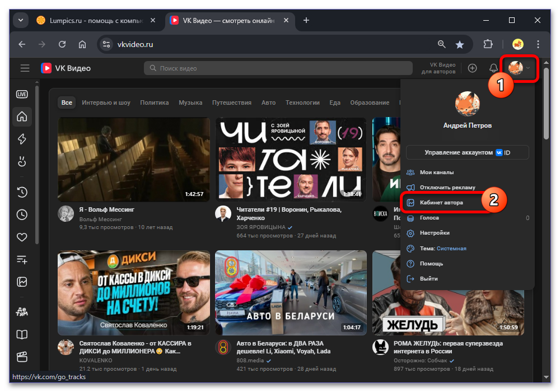Image resolution: width=560 pixels, height=392 pixels.
Task: Close the VK Видео browser tab
Action: tap(286, 20)
